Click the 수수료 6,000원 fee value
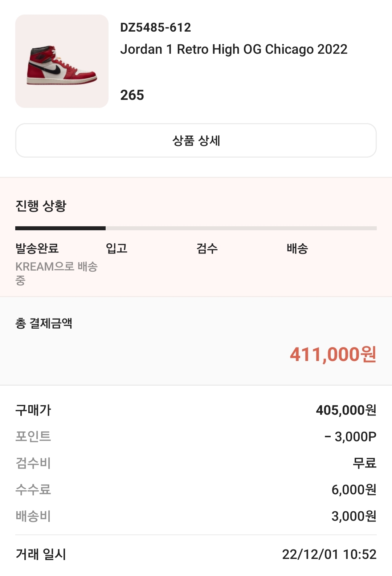 click(x=354, y=490)
